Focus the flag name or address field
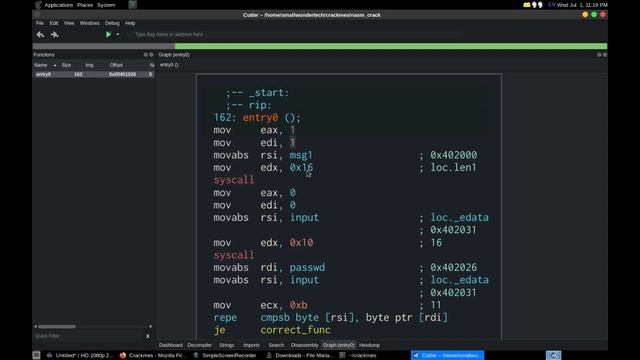This screenshot has width=640, height=360. [296, 35]
